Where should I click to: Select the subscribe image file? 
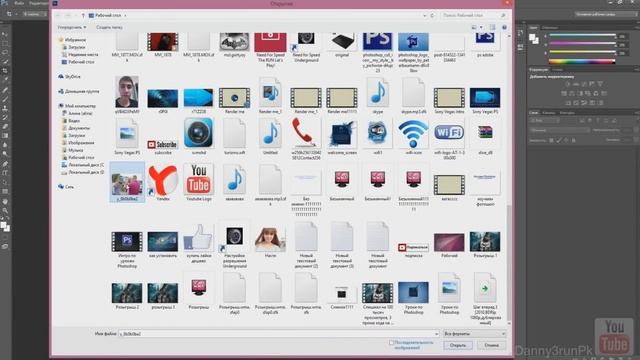pyautogui.click(x=162, y=147)
